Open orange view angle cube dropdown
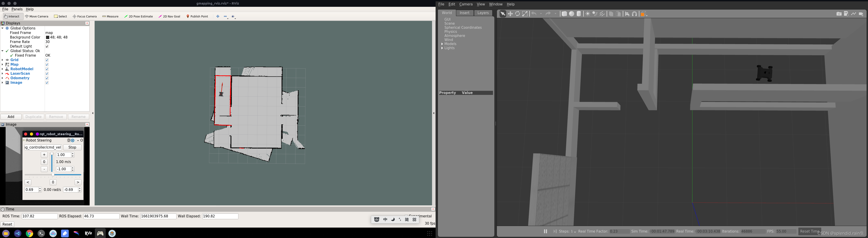 click(644, 14)
